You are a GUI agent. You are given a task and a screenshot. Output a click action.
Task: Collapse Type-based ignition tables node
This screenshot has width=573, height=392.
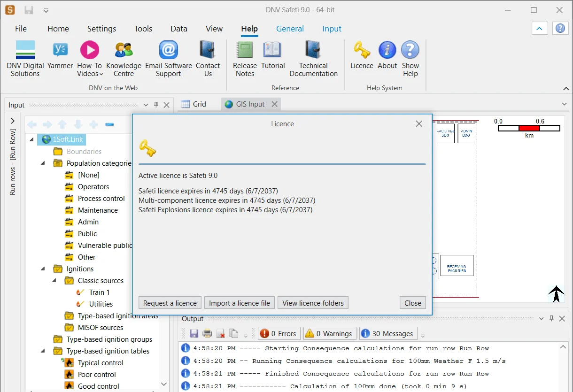43,351
